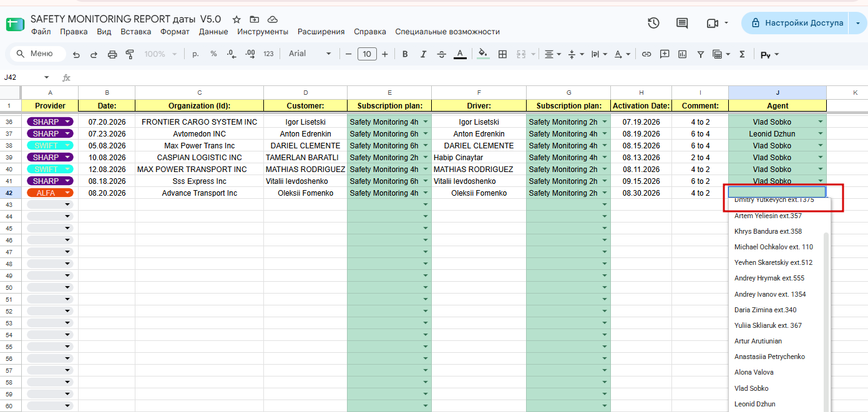Choose Artem Yeliesin ext.357 from list
The width and height of the screenshot is (868, 412).
pyautogui.click(x=768, y=216)
